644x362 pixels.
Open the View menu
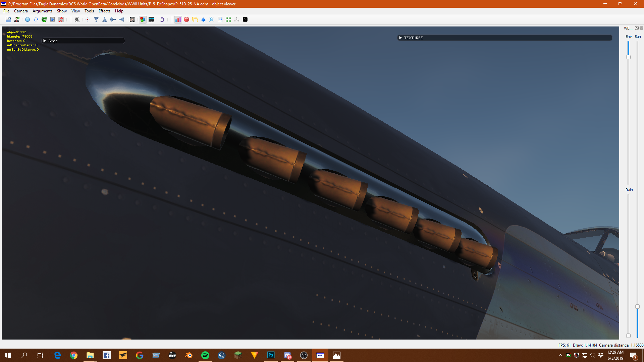click(75, 11)
